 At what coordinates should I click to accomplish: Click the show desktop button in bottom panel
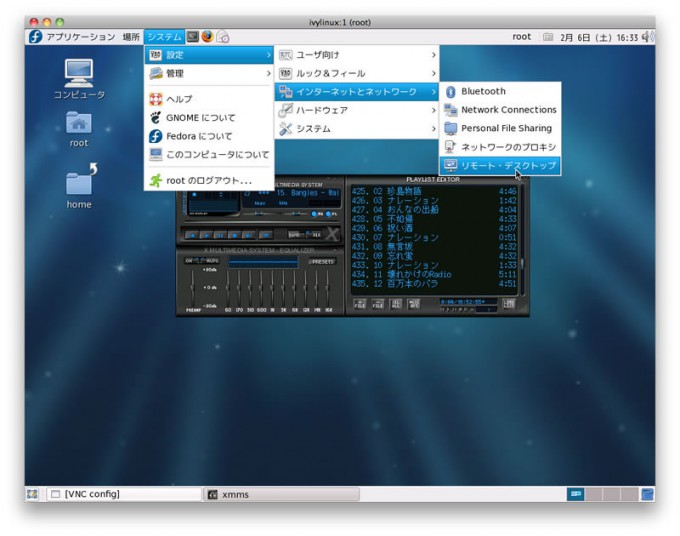[32, 494]
